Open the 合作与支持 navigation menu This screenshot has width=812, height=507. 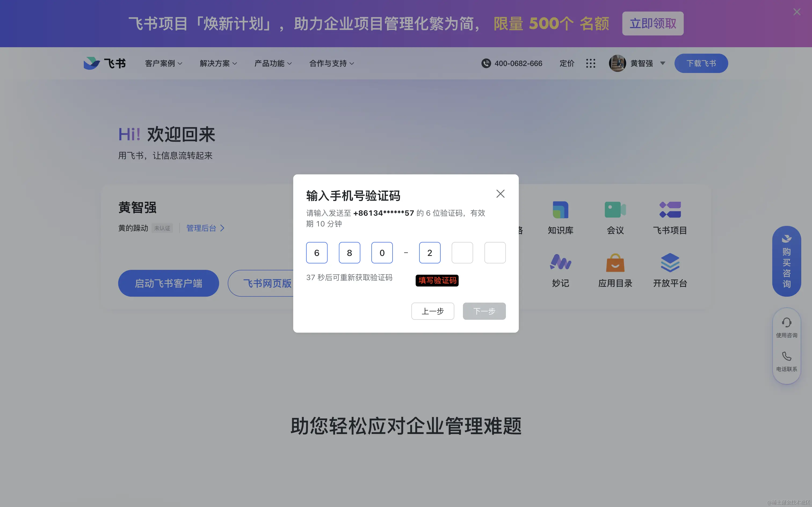point(332,63)
